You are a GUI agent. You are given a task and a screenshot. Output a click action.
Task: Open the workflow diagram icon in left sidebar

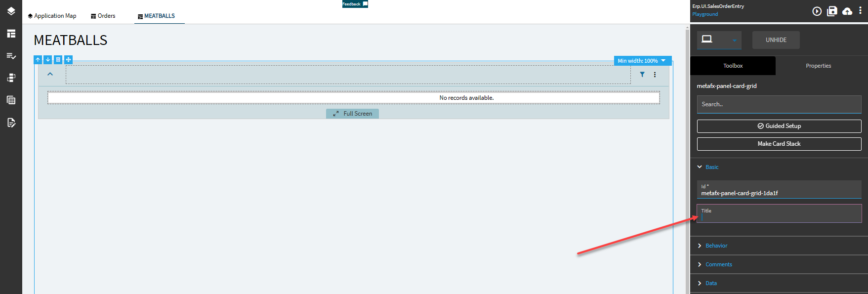11,78
